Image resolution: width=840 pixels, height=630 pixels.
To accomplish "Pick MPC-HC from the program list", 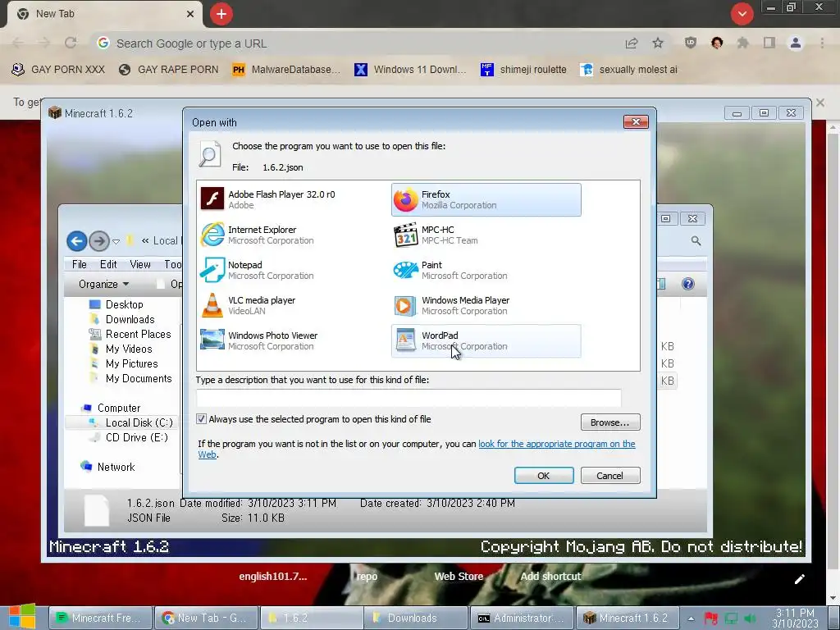I will [x=486, y=235].
